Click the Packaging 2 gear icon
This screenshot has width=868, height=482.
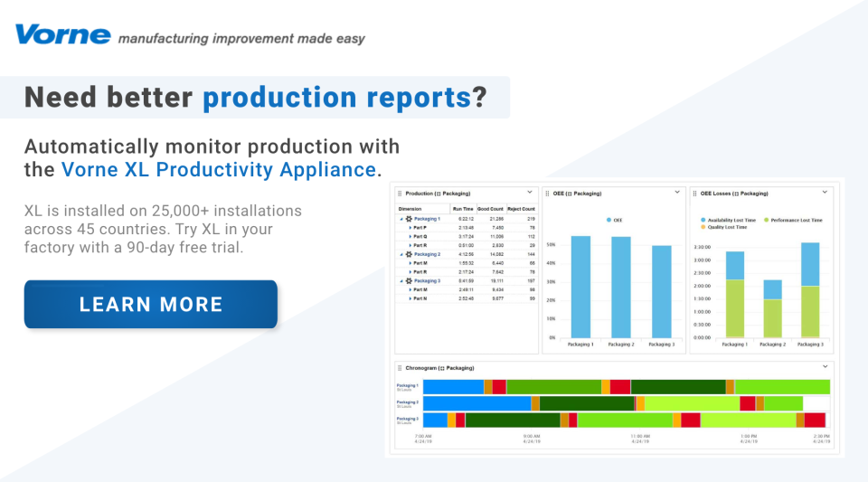coord(409,254)
